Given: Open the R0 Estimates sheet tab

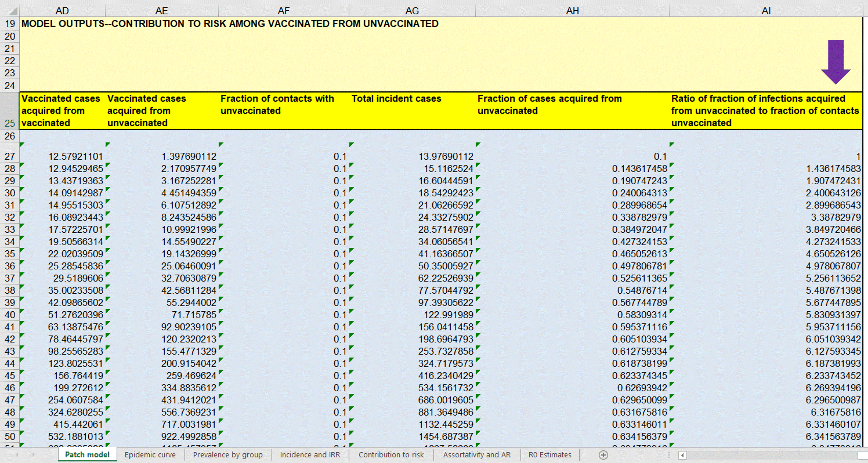Looking at the screenshot, I should 549,455.
